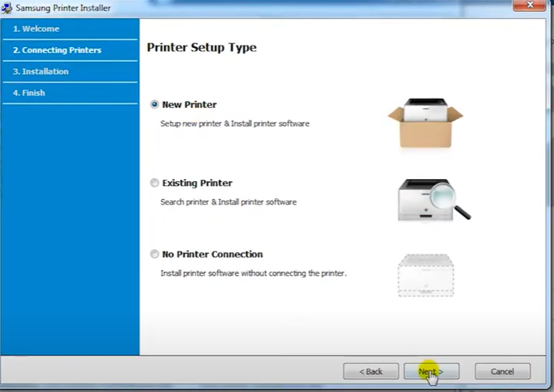Click the Next button
This screenshot has width=554, height=392.
[x=431, y=371]
